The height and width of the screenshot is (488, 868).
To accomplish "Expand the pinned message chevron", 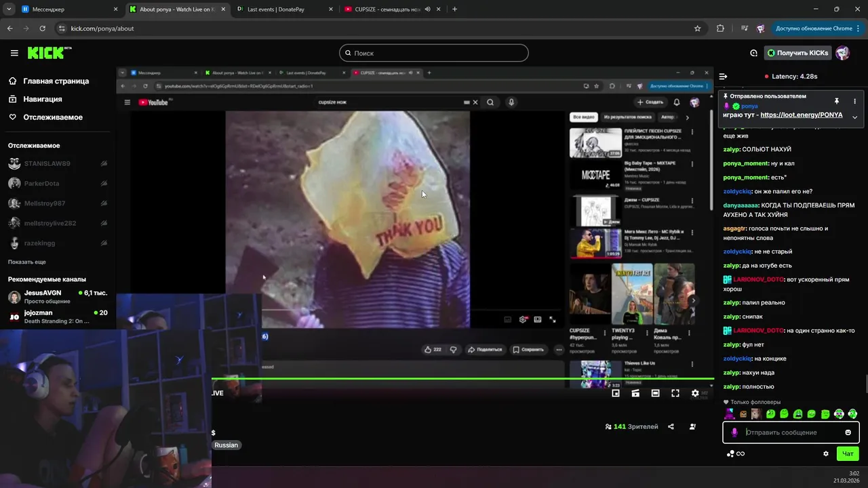I will point(854,117).
